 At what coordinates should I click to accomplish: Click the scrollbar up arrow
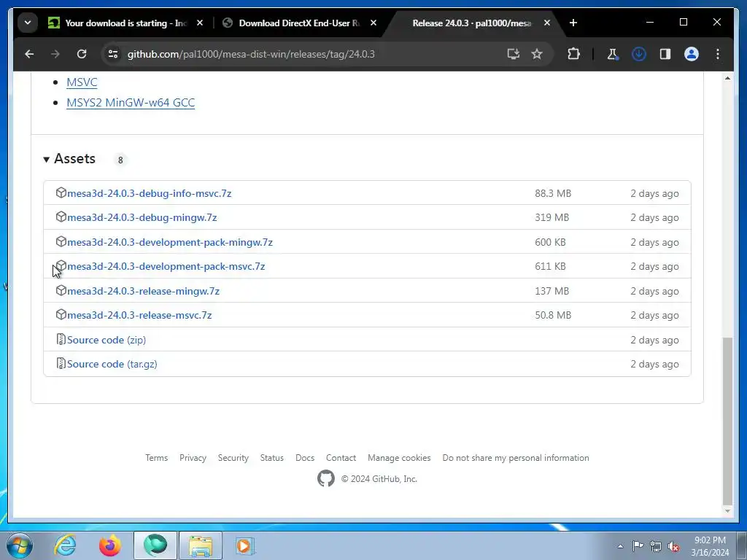coord(727,78)
